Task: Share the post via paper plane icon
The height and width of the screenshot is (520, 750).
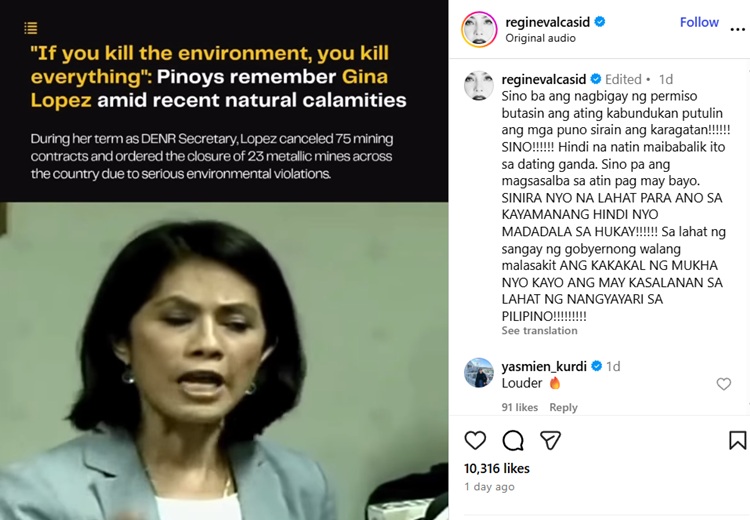Action: point(550,440)
